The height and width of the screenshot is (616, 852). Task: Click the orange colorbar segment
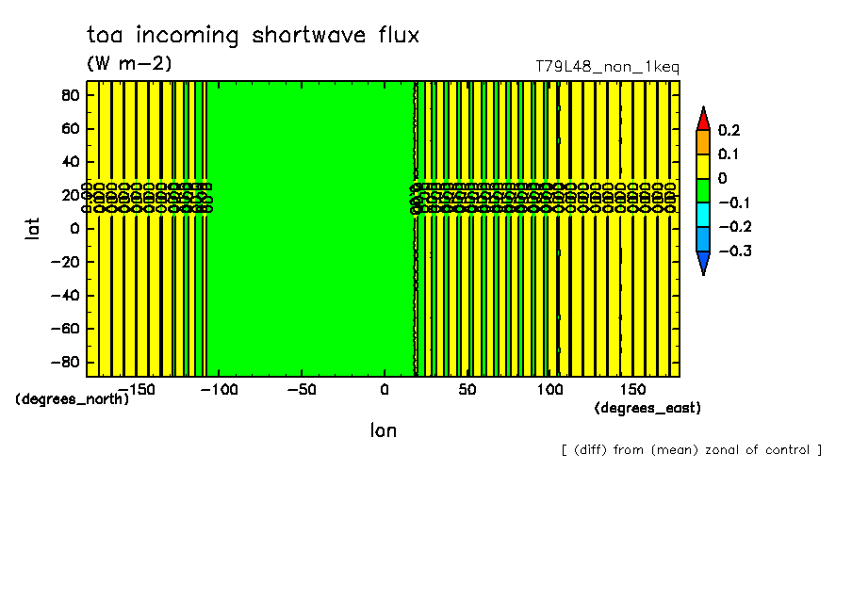click(x=703, y=142)
